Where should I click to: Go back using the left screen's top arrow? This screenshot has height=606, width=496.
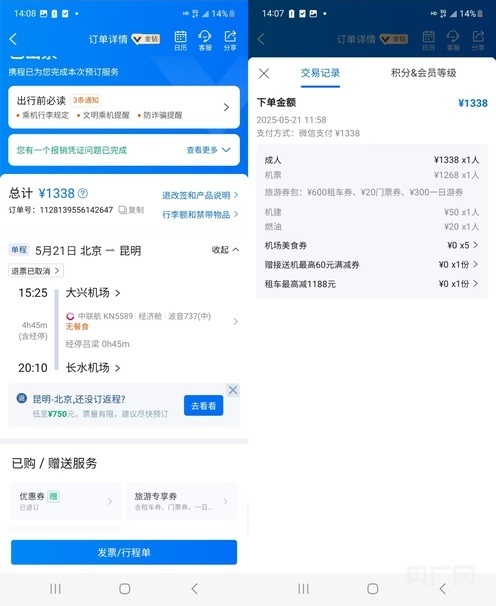coord(13,39)
